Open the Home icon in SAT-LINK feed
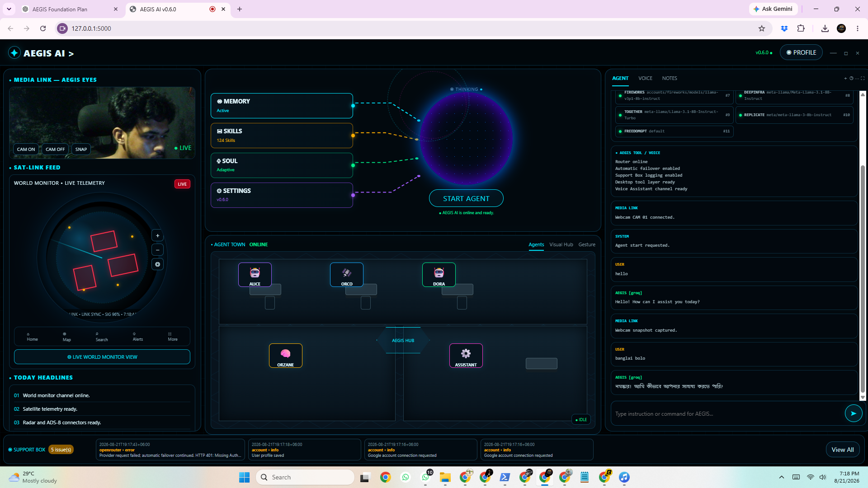The width and height of the screenshot is (868, 488). coord(32,337)
